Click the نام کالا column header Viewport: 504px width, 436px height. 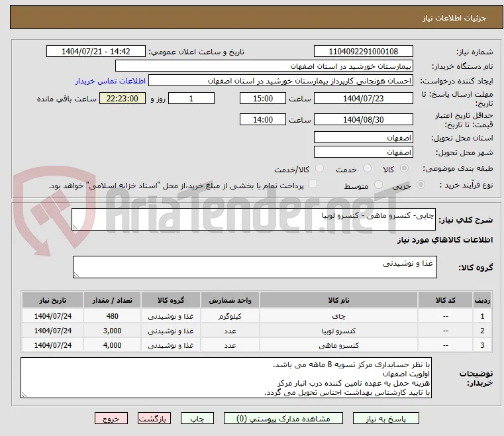[x=338, y=300]
